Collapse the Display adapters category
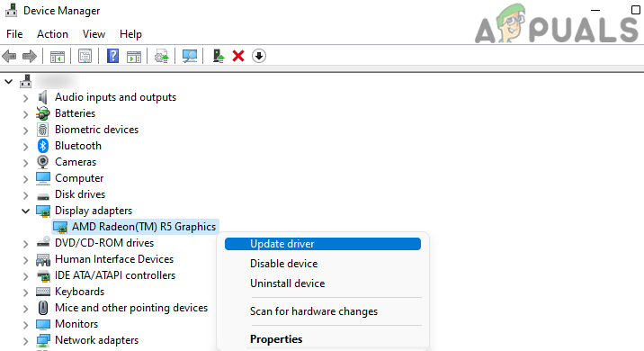644x351 pixels. (25, 211)
